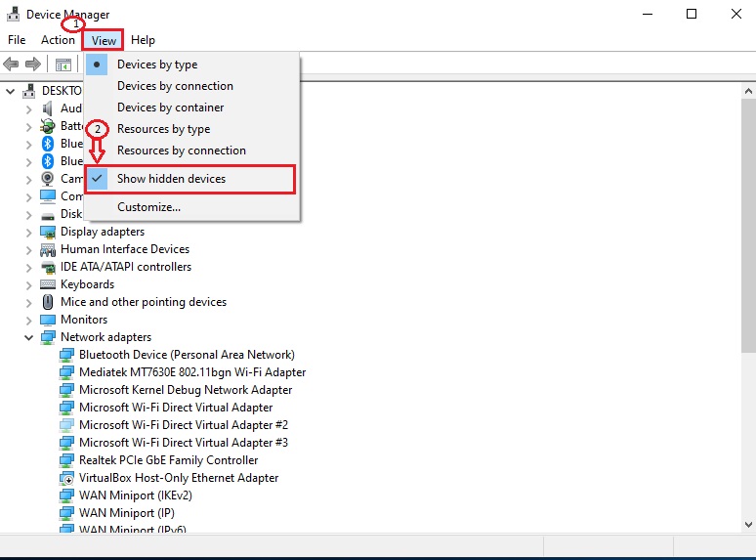756x560 pixels.
Task: Click the Forward arrow toolbar icon
Action: pos(33,65)
